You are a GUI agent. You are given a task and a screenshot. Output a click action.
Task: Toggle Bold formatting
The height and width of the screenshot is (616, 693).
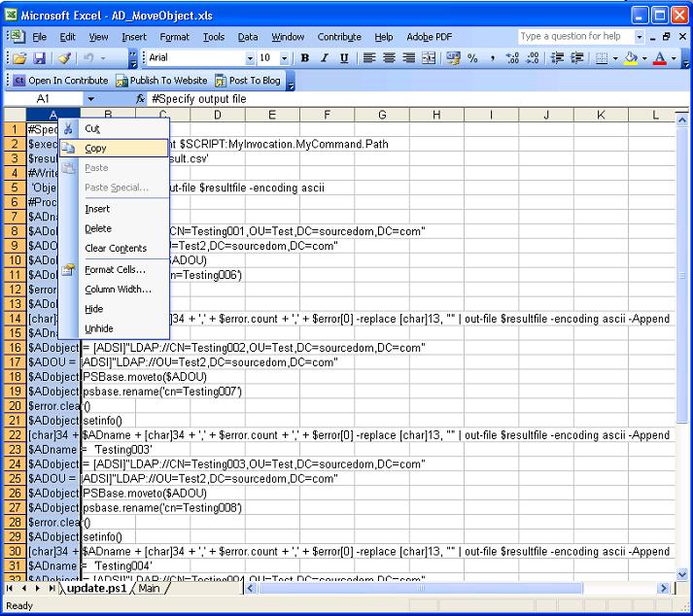tap(305, 58)
